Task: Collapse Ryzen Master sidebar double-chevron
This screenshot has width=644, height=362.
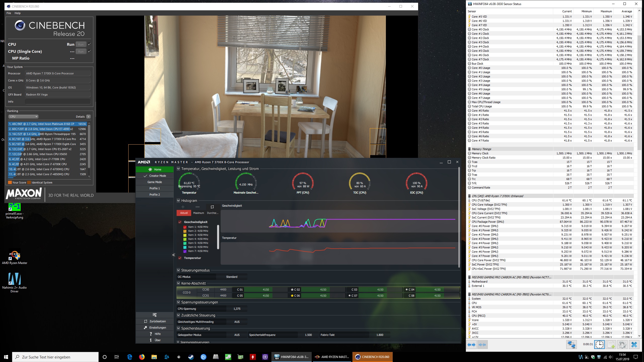Action: point(174,255)
